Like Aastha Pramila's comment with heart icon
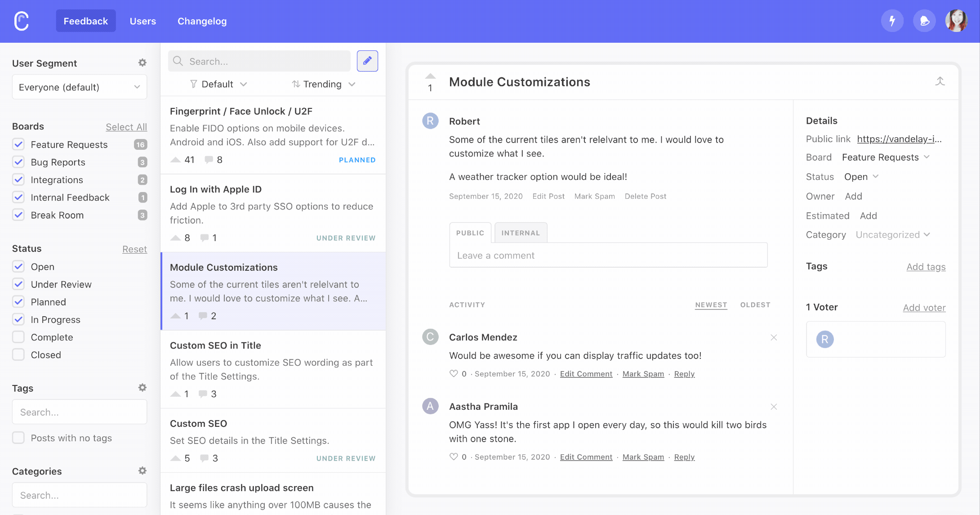 (454, 457)
